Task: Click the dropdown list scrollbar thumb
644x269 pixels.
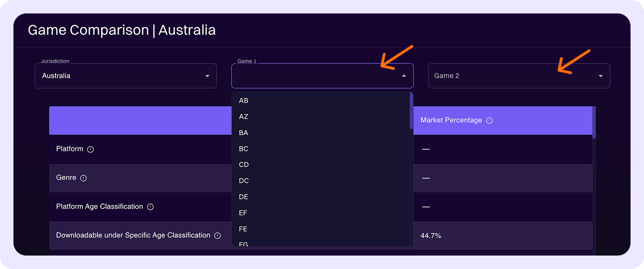Action: tap(411, 110)
